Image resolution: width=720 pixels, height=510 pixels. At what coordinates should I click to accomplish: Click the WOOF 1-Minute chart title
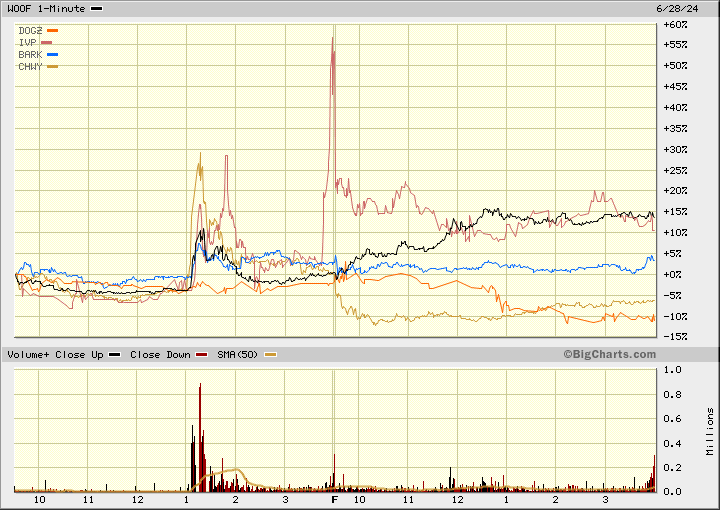point(46,9)
